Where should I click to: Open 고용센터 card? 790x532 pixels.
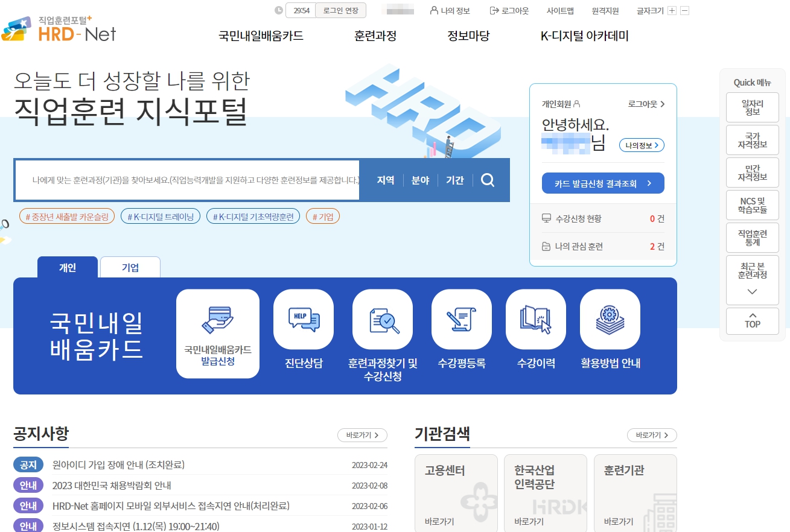(x=456, y=493)
